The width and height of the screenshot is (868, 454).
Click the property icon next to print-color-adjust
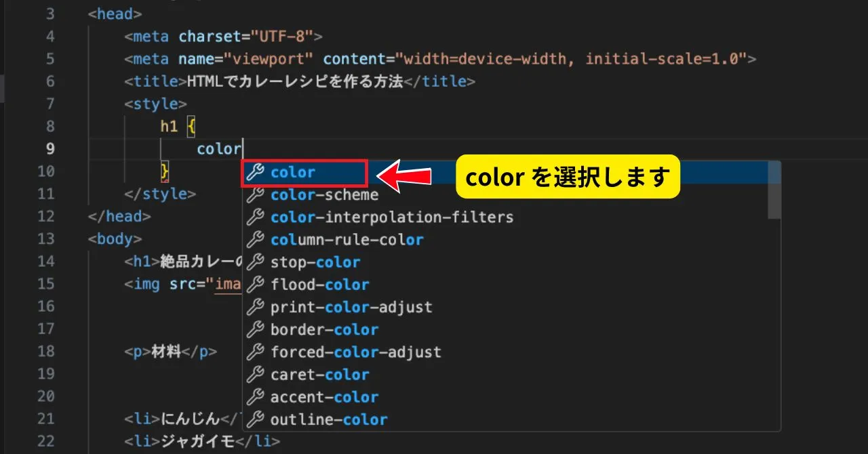(255, 307)
